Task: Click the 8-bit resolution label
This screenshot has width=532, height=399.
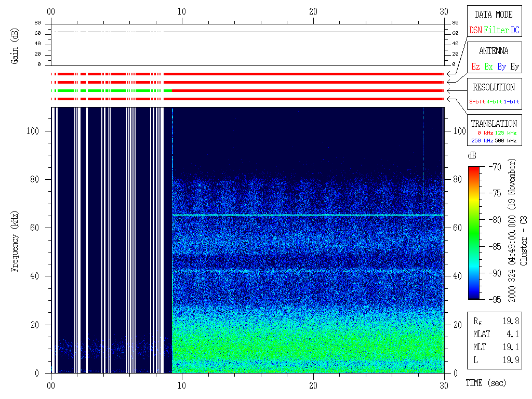Action: tap(477, 102)
